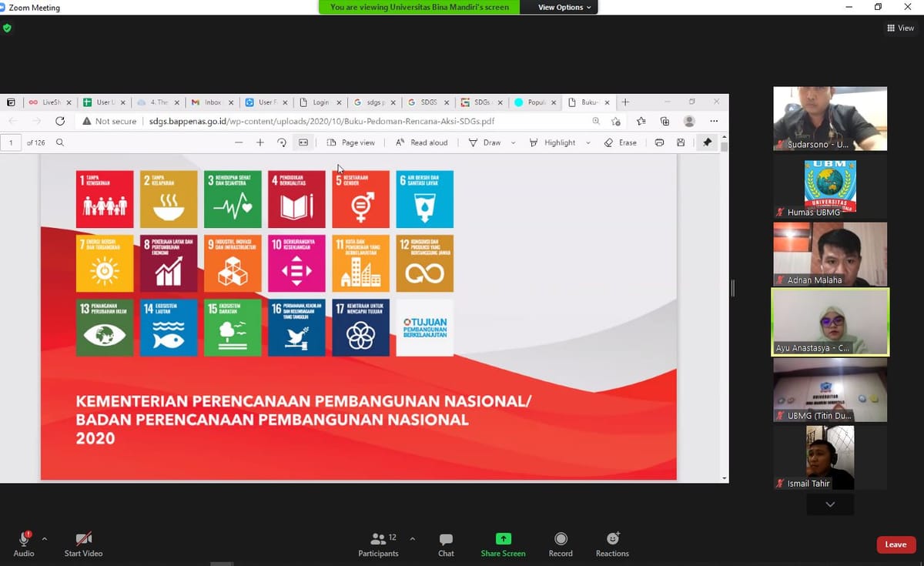Leave the Zoom meeting
This screenshot has width=924, height=566.
(x=896, y=544)
